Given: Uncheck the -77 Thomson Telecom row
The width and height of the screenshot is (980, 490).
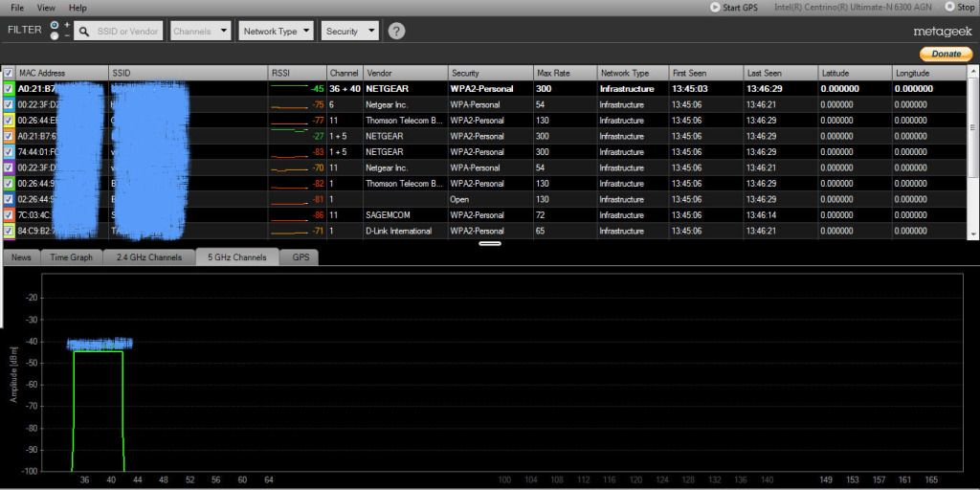Looking at the screenshot, I should pyautogui.click(x=9, y=120).
